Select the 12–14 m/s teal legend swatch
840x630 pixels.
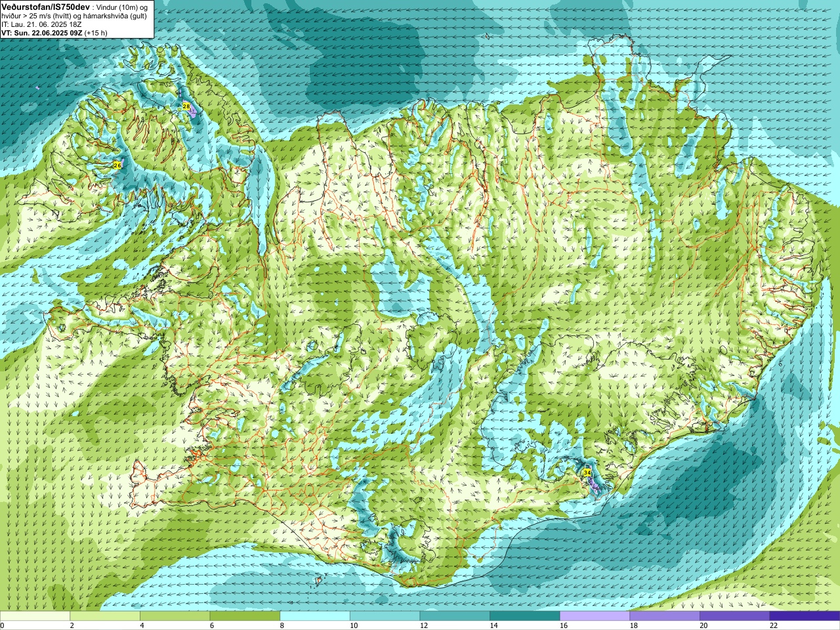tap(455, 616)
